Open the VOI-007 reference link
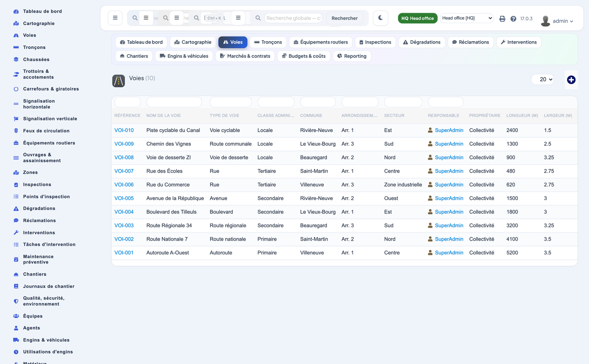Image resolution: width=589 pixels, height=364 pixels. 124,171
